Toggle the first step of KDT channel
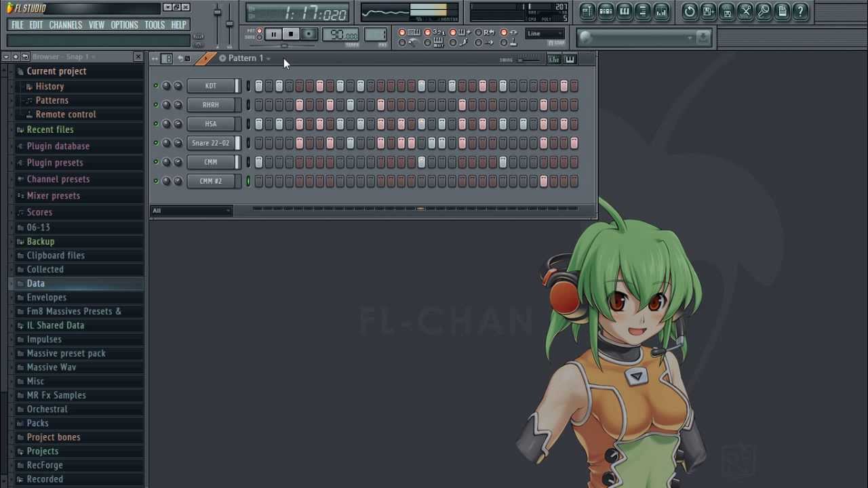The height and width of the screenshot is (488, 868). [258, 86]
